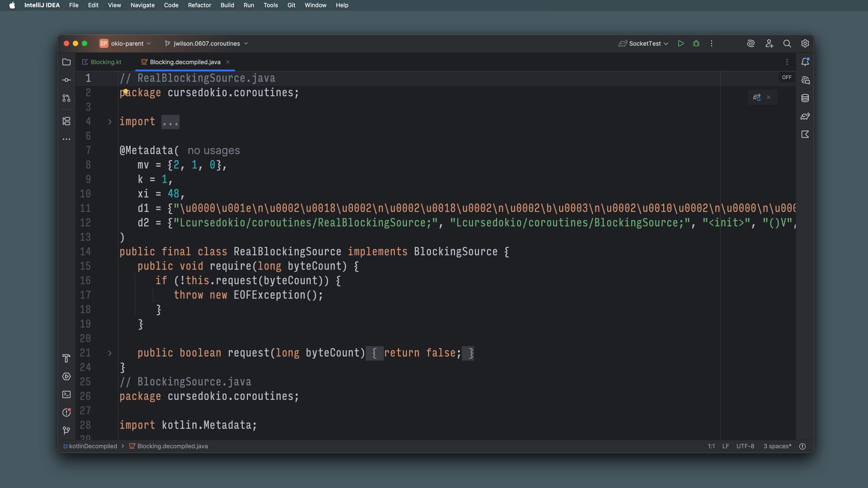Screen dimensions: 868x488
Task: Open the Services tool window
Action: (66, 376)
